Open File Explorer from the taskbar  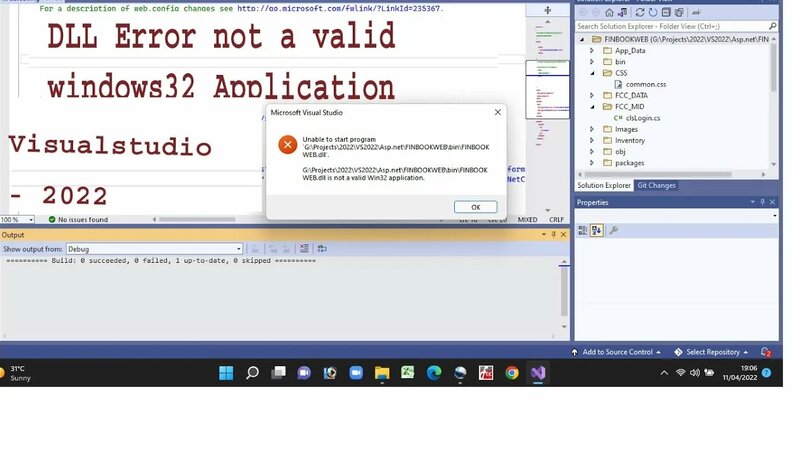tap(382, 373)
